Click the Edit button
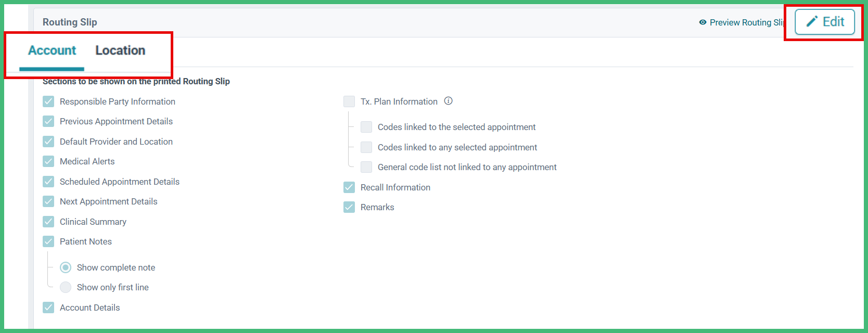The width and height of the screenshot is (868, 333). tap(825, 21)
